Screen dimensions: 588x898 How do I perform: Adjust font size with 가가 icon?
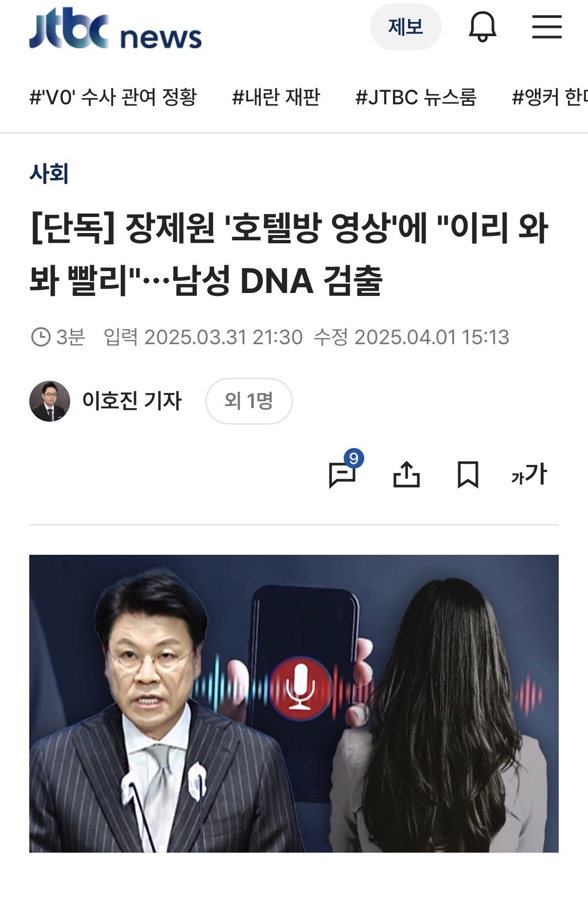(x=529, y=474)
